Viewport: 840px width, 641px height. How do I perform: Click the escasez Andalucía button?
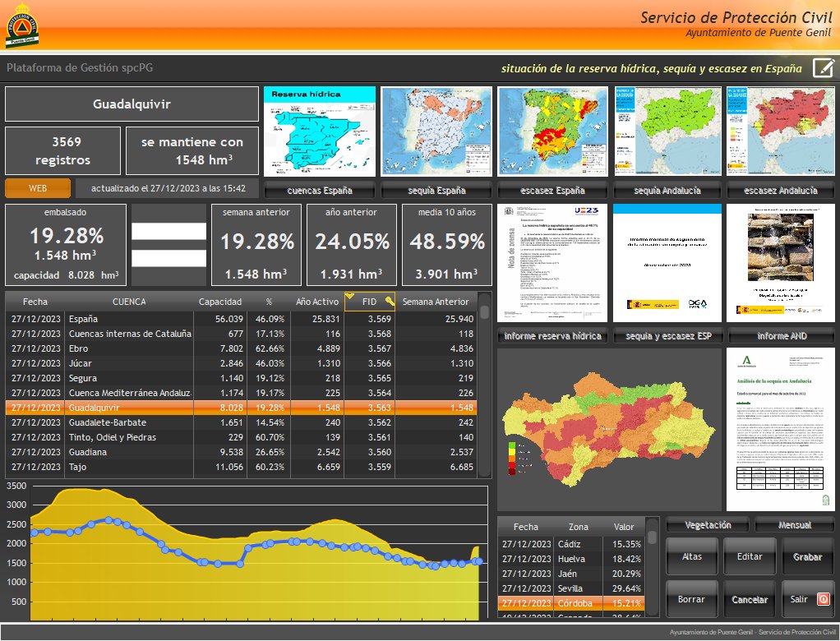tap(781, 191)
